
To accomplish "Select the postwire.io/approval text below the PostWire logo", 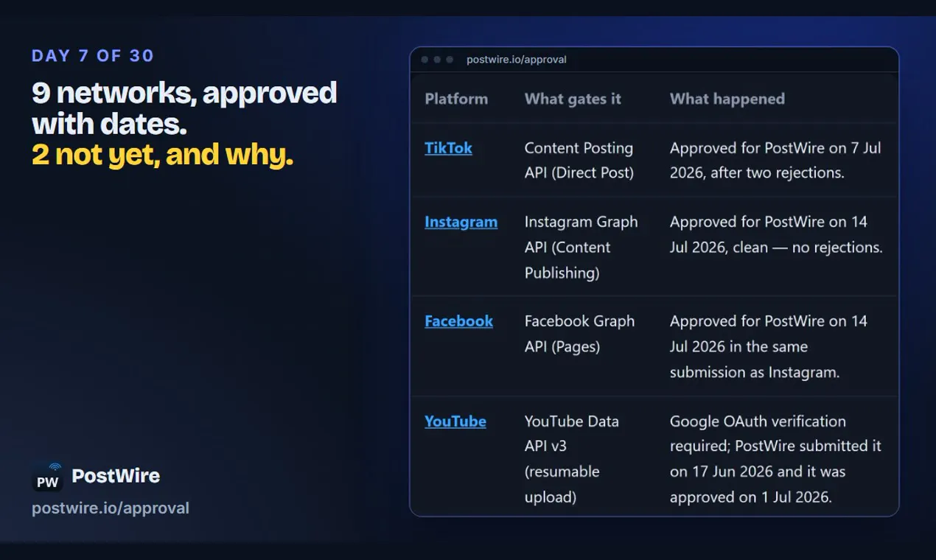I will click(x=111, y=508).
